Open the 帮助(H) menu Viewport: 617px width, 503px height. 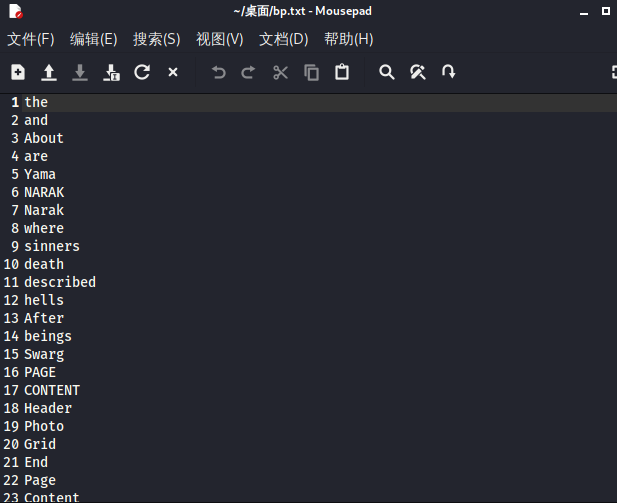[x=349, y=39]
